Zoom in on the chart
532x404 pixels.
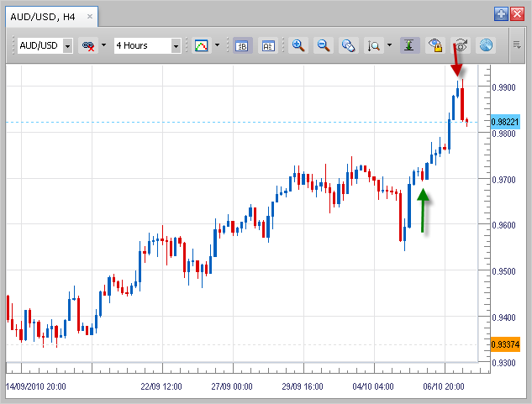pos(298,45)
